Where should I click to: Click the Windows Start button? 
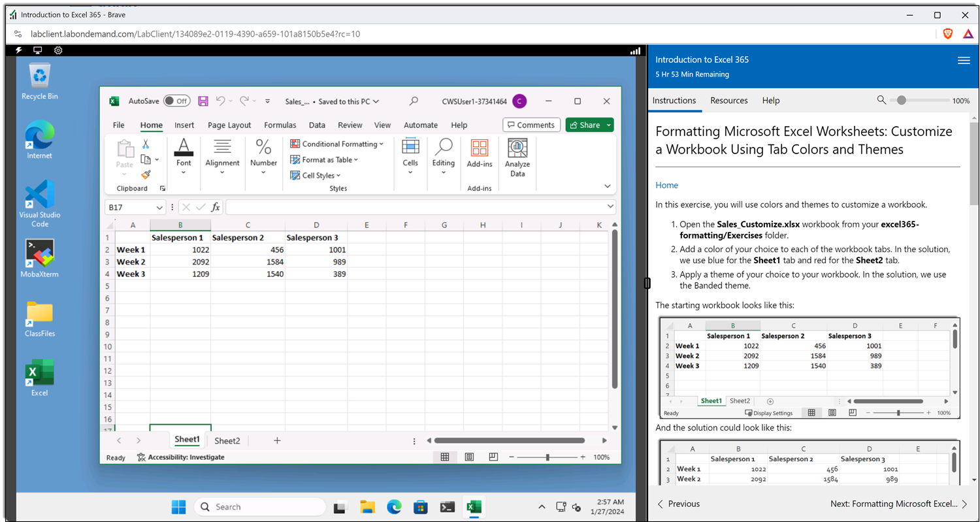click(x=178, y=507)
